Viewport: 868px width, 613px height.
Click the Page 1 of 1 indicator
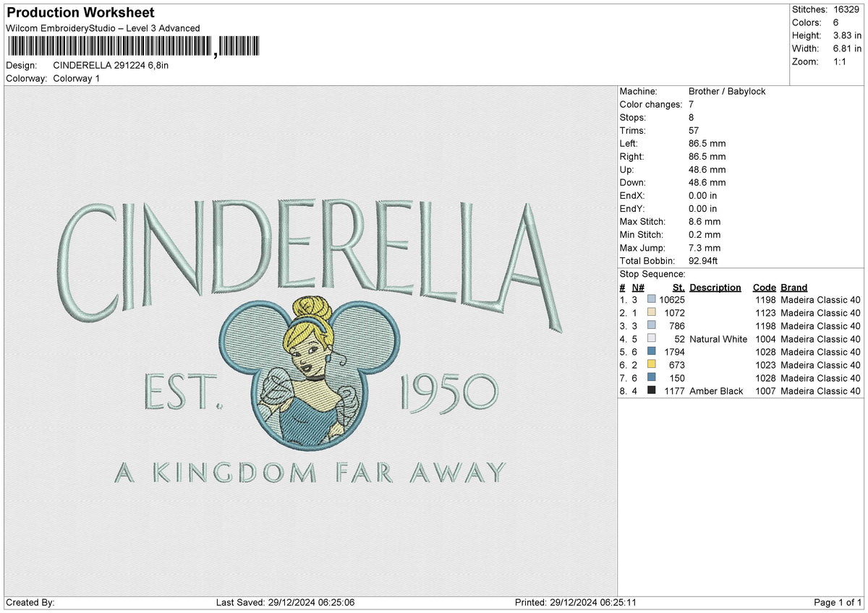pos(838,602)
